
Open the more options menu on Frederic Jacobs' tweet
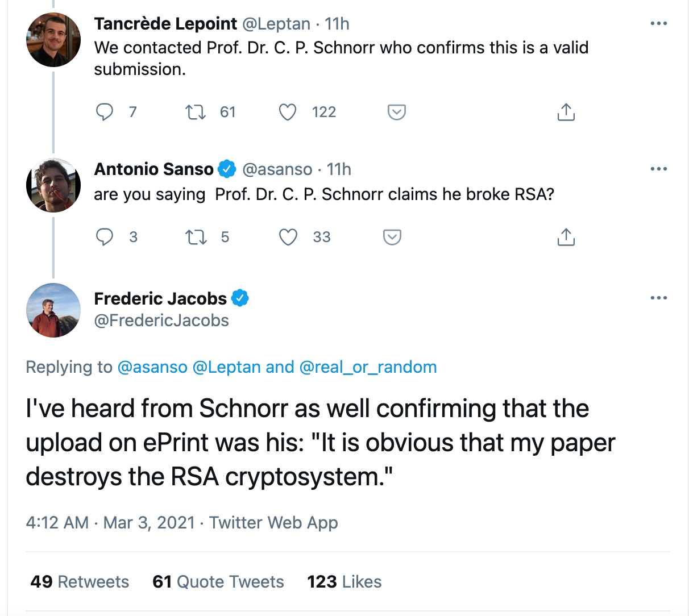tap(658, 297)
